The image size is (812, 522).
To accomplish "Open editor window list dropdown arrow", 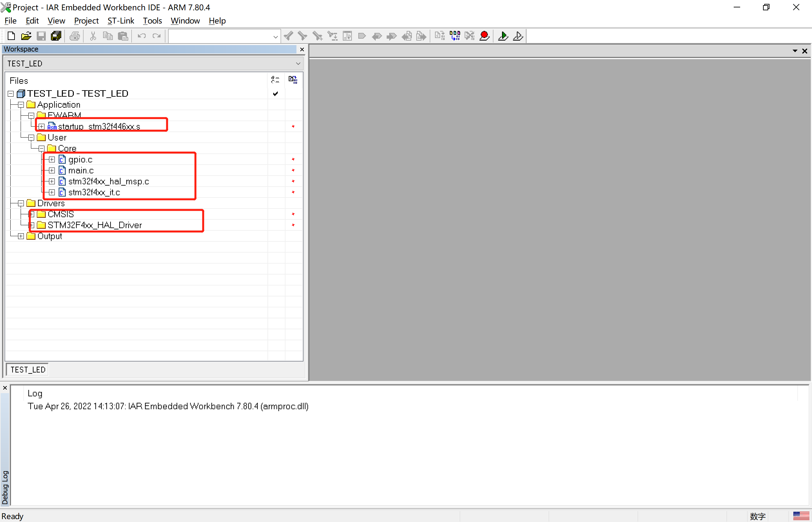I will [x=795, y=51].
